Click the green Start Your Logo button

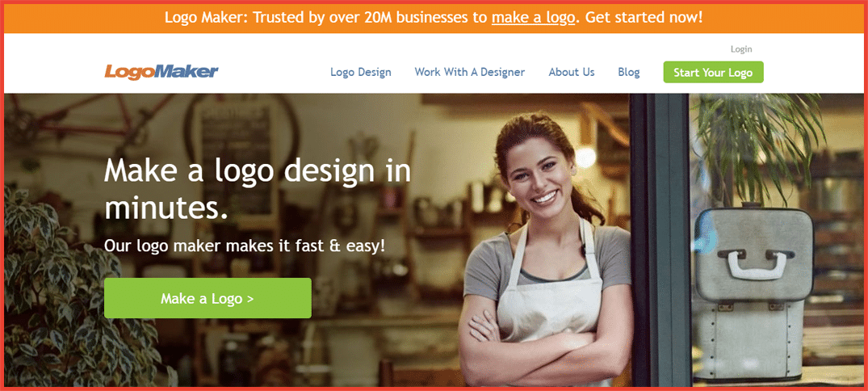point(714,72)
